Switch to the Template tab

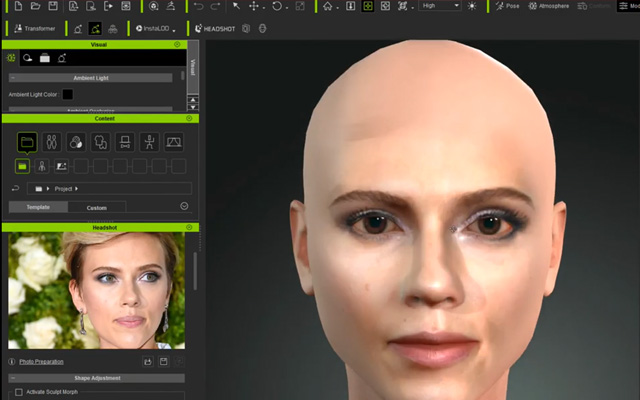tap(38, 207)
